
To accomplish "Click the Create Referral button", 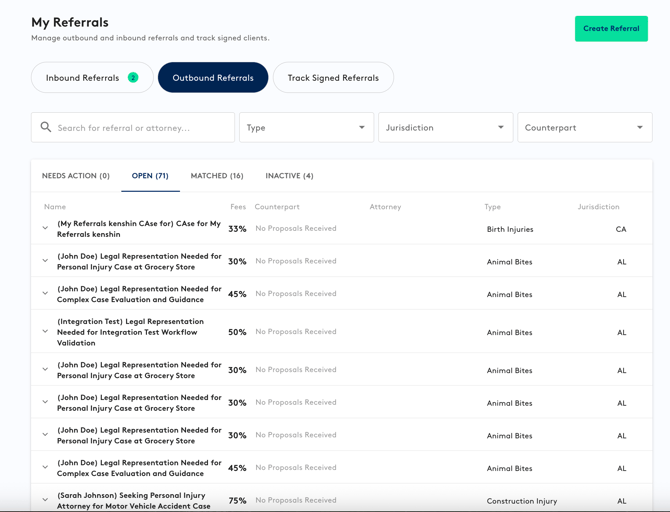I will (611, 28).
